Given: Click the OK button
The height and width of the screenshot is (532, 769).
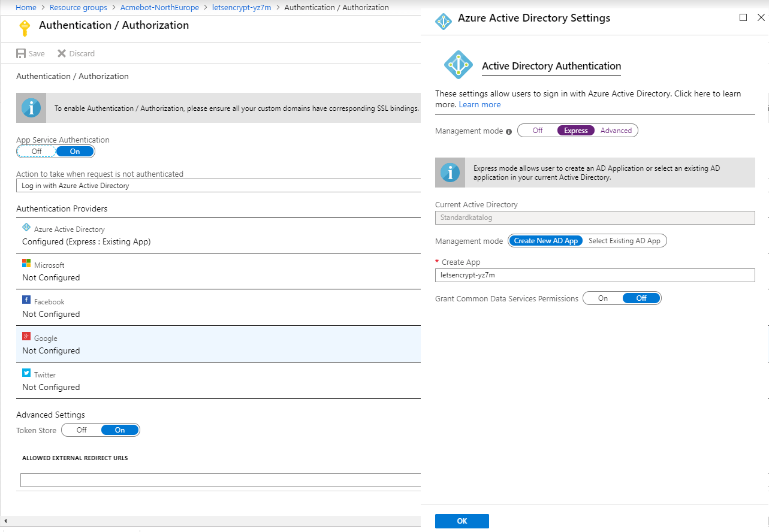Looking at the screenshot, I should tap(462, 521).
